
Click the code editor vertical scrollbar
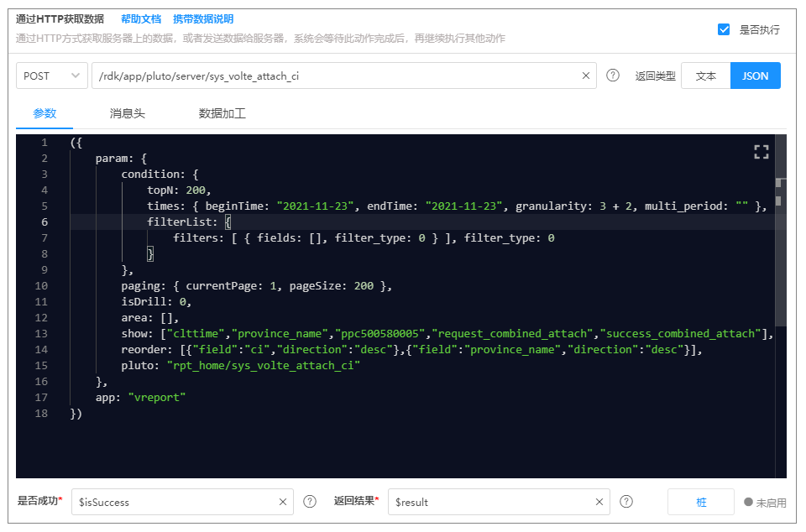pos(780,252)
